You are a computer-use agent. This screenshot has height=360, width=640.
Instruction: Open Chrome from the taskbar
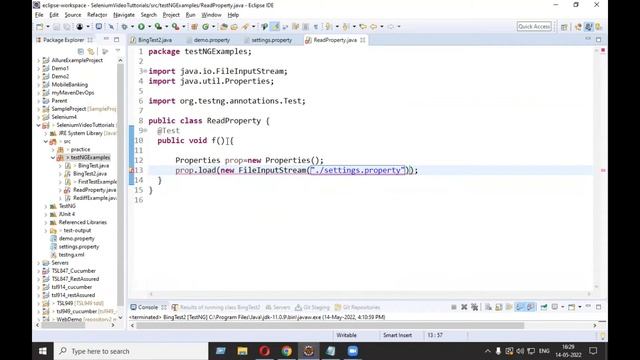287,351
